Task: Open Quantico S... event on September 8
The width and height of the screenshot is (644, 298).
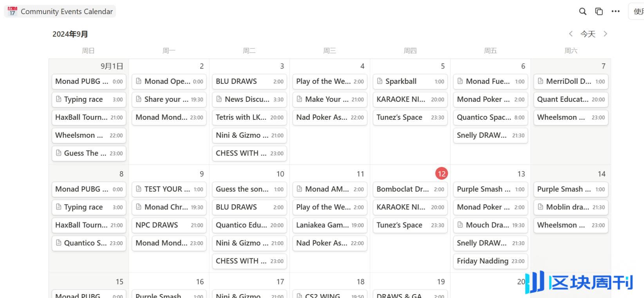Action: (x=89, y=243)
